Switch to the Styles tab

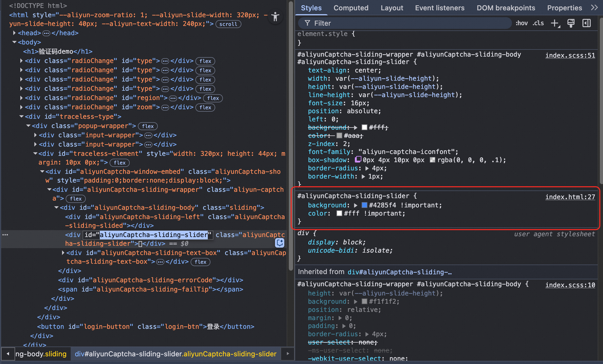click(311, 8)
